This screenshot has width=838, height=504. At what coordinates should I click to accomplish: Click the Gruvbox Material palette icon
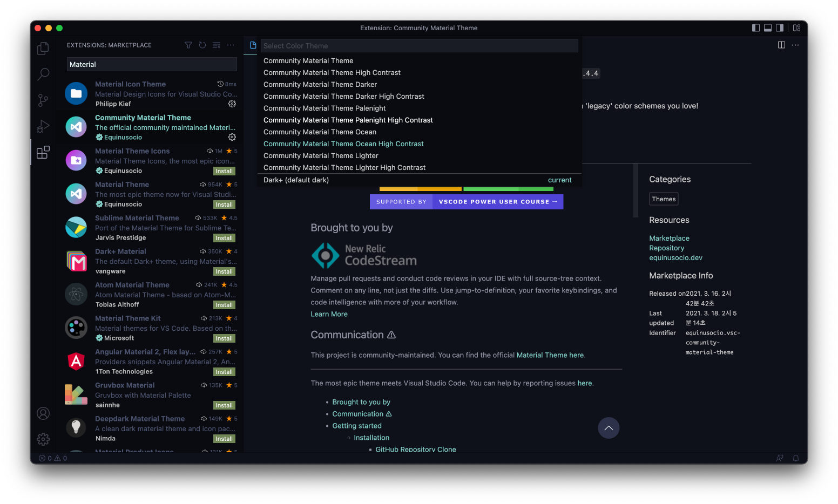pyautogui.click(x=76, y=394)
